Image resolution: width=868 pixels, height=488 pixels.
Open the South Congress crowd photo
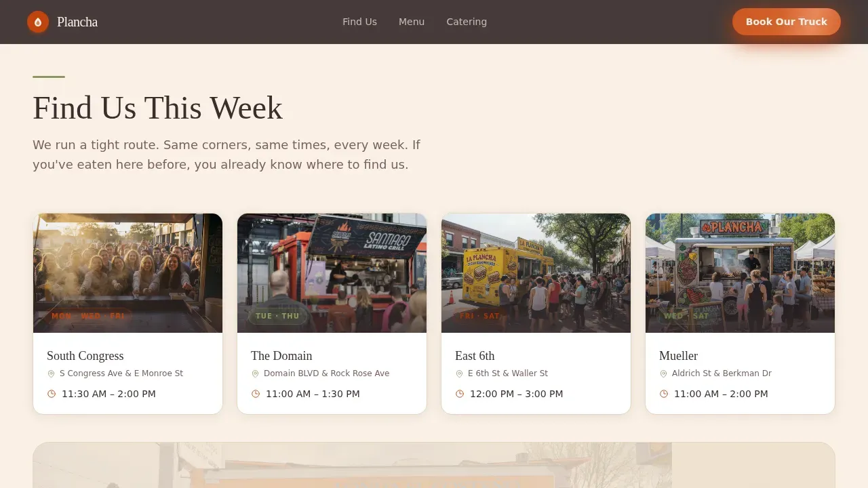(127, 273)
